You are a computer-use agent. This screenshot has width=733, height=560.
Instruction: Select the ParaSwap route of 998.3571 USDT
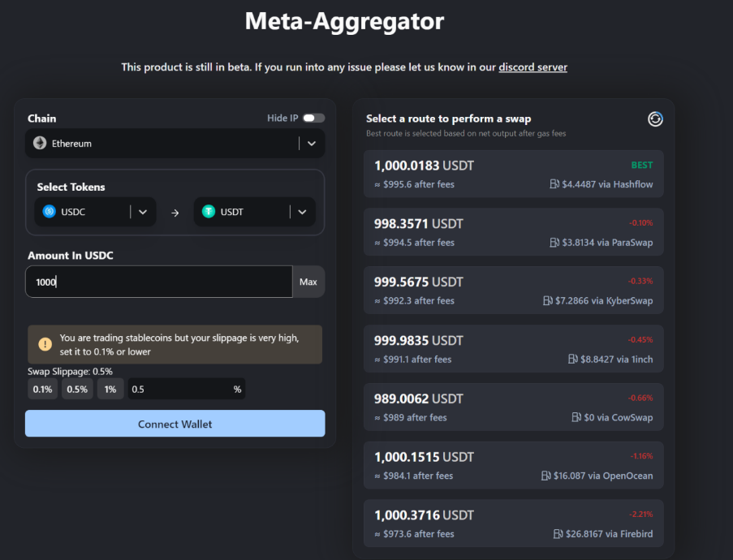point(513,232)
